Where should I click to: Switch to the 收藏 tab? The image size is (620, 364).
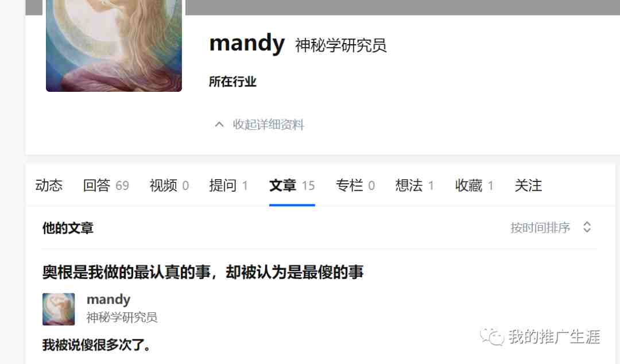(x=474, y=185)
